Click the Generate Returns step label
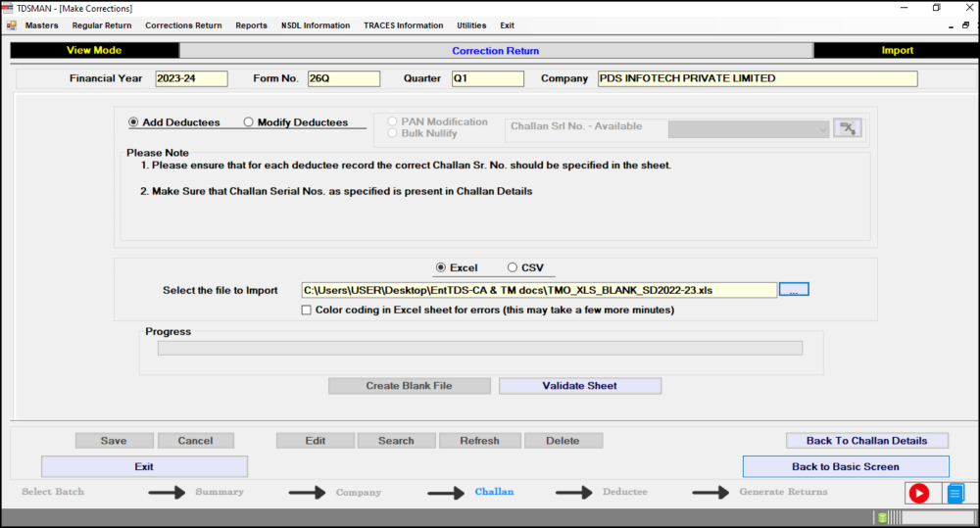 click(783, 492)
